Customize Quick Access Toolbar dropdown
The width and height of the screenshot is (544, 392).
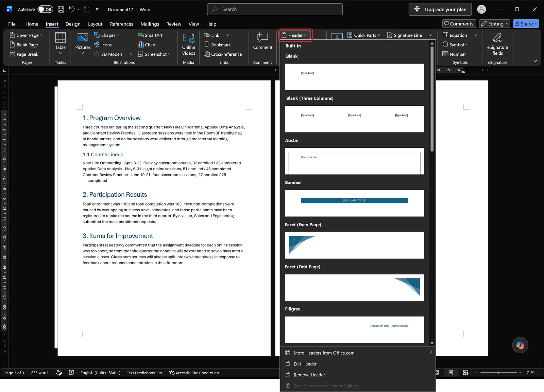coord(97,10)
